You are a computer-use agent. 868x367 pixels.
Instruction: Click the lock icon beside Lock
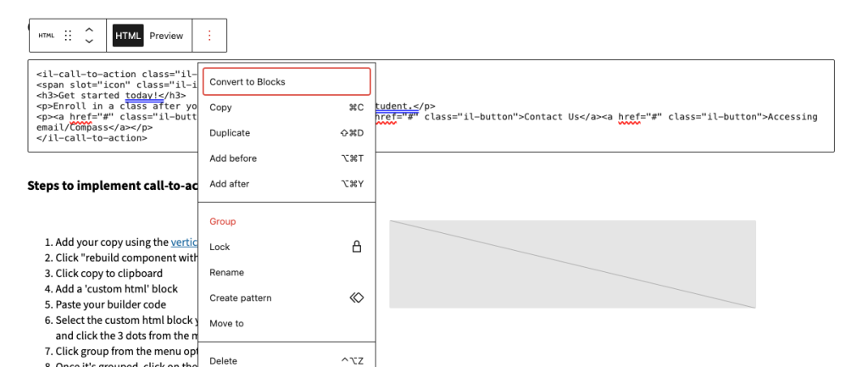point(357,247)
